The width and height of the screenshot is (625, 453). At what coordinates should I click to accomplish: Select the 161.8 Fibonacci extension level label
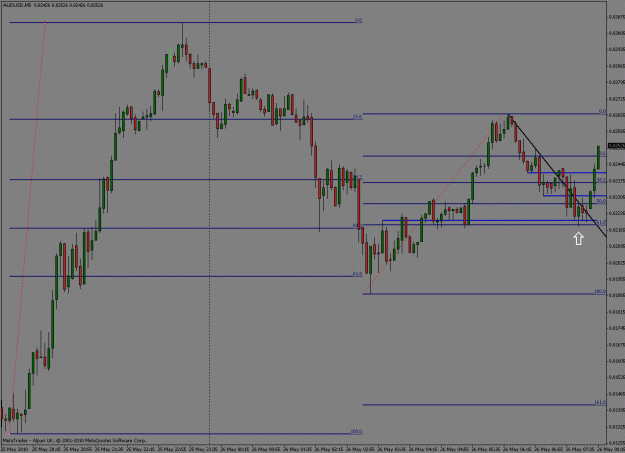tap(600, 402)
